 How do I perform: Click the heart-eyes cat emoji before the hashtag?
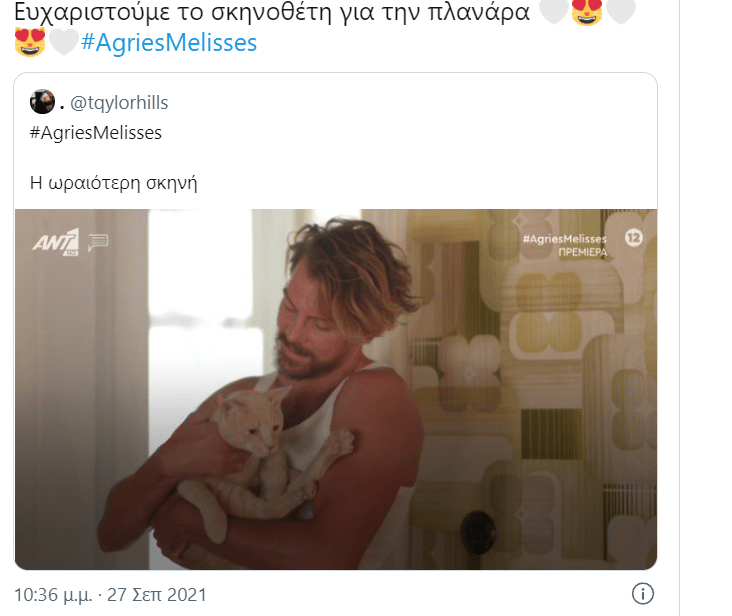point(30,42)
